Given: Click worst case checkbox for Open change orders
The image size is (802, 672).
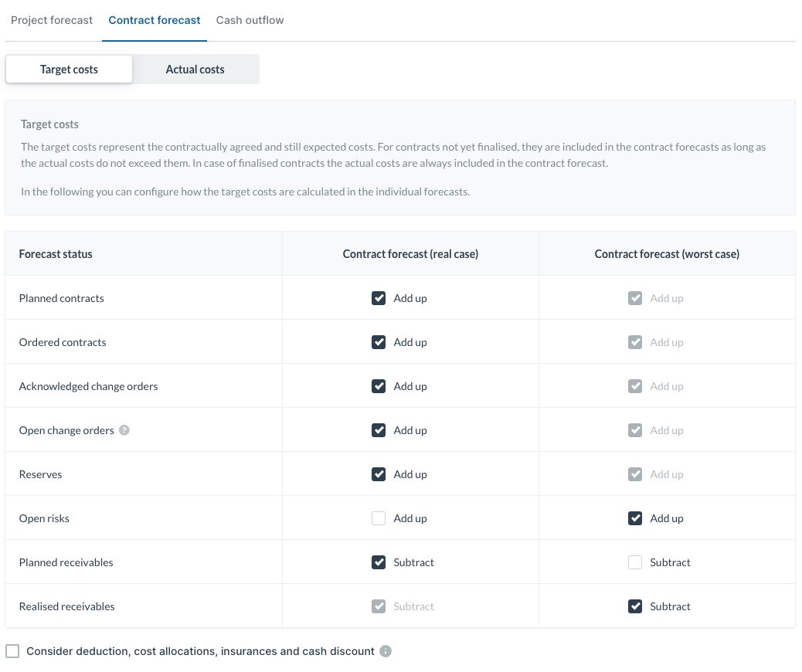Looking at the screenshot, I should pyautogui.click(x=635, y=430).
